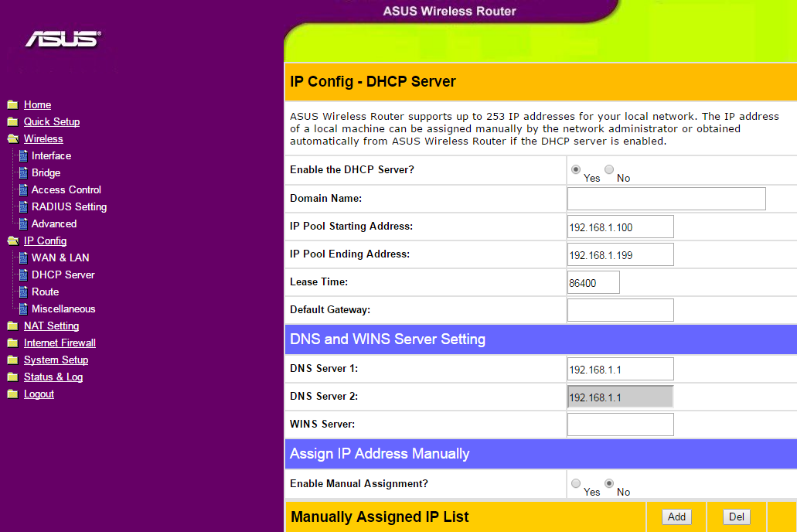Open the NAT Setting menu
The height and width of the screenshot is (532, 797).
[51, 326]
